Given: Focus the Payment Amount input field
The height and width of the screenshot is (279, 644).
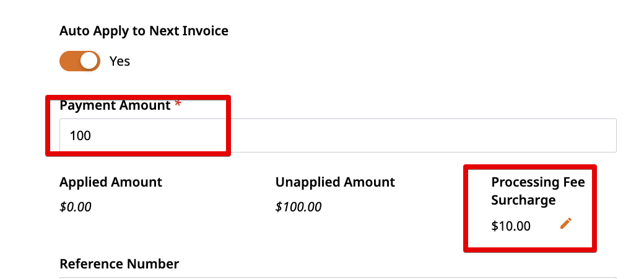Looking at the screenshot, I should point(337,135).
